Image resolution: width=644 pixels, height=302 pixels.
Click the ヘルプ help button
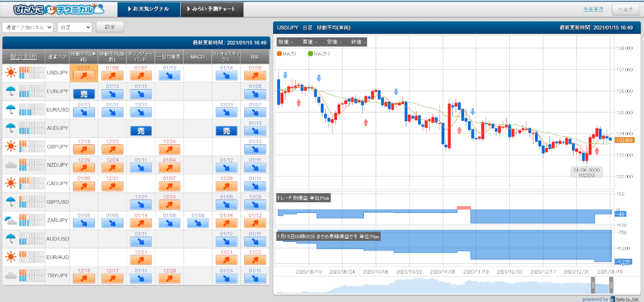pos(626,9)
